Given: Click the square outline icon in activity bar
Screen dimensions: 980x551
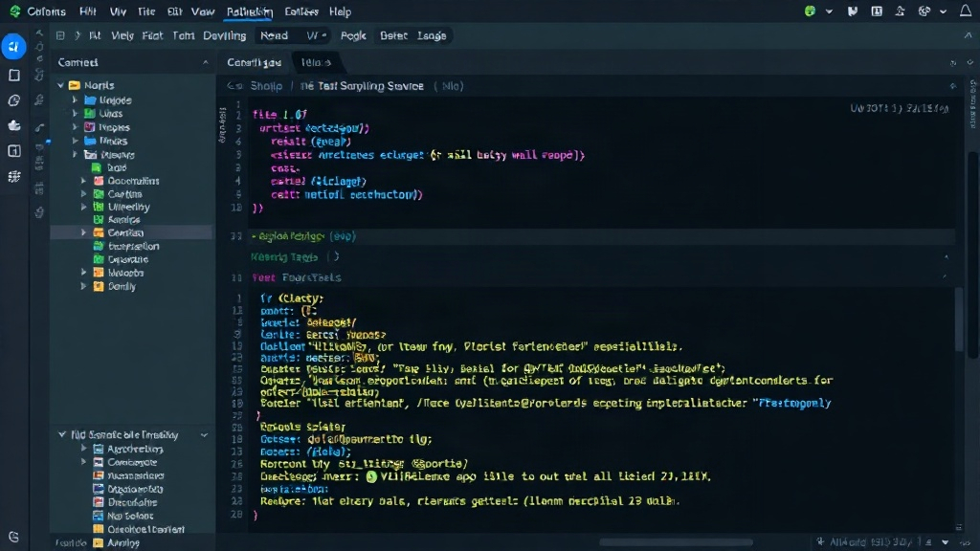Looking at the screenshot, I should point(13,75).
